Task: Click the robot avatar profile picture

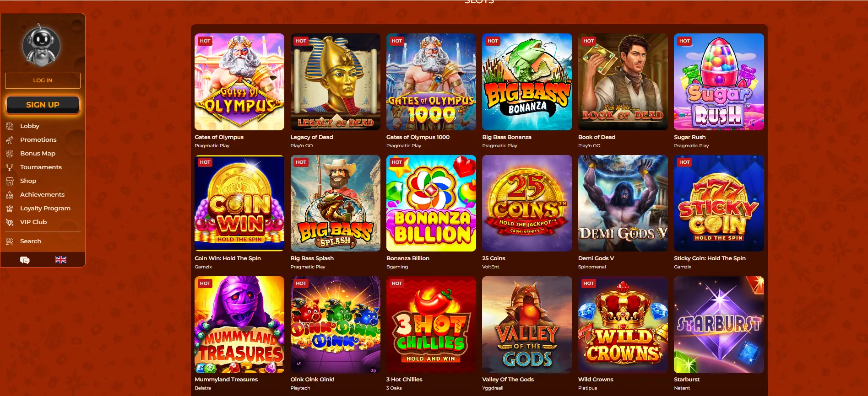Action: (42, 45)
